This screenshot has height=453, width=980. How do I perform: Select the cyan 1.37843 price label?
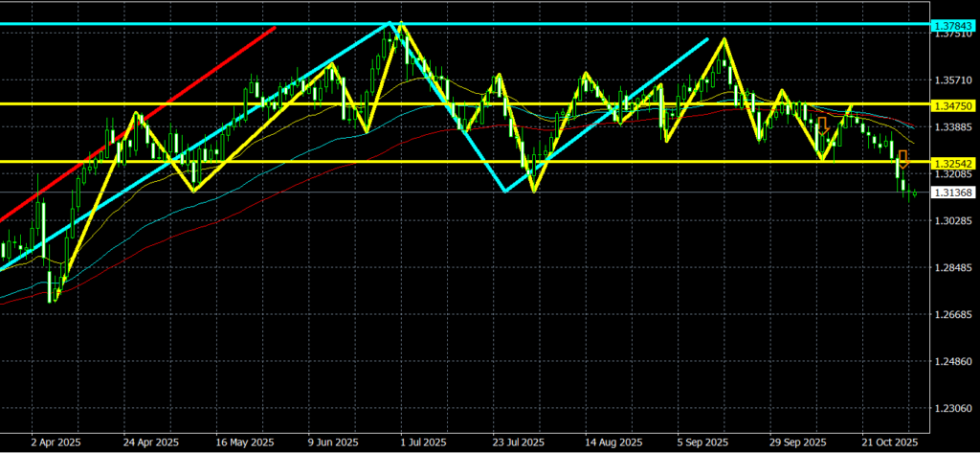(953, 23)
